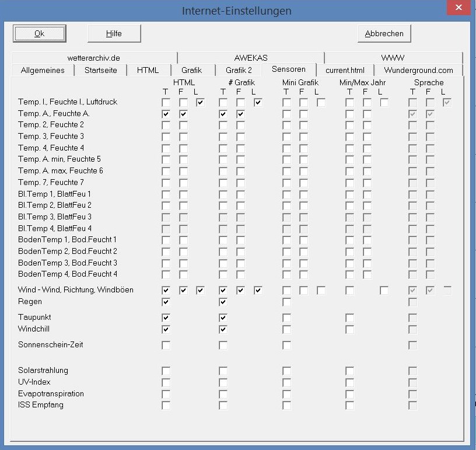The width and height of the screenshot is (476, 450).
Task: Enable Mini Grafik checkbox for Taupunkt
Action: pos(286,318)
